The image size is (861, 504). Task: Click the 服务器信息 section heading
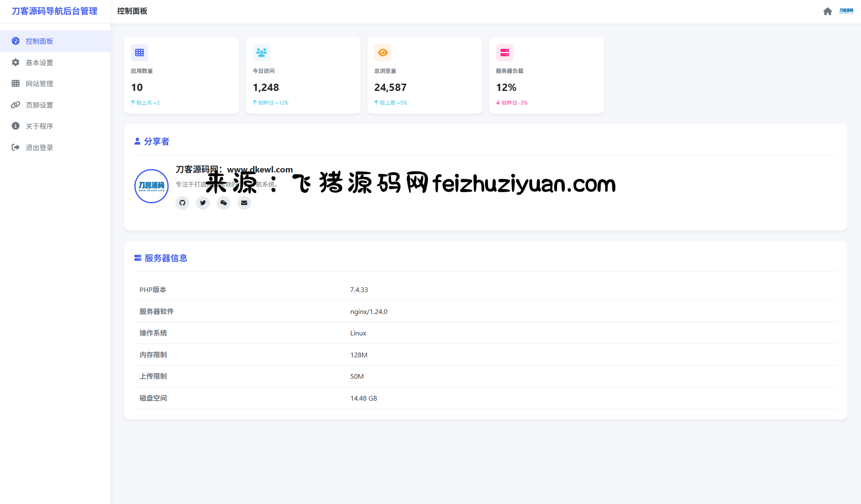[x=166, y=258]
